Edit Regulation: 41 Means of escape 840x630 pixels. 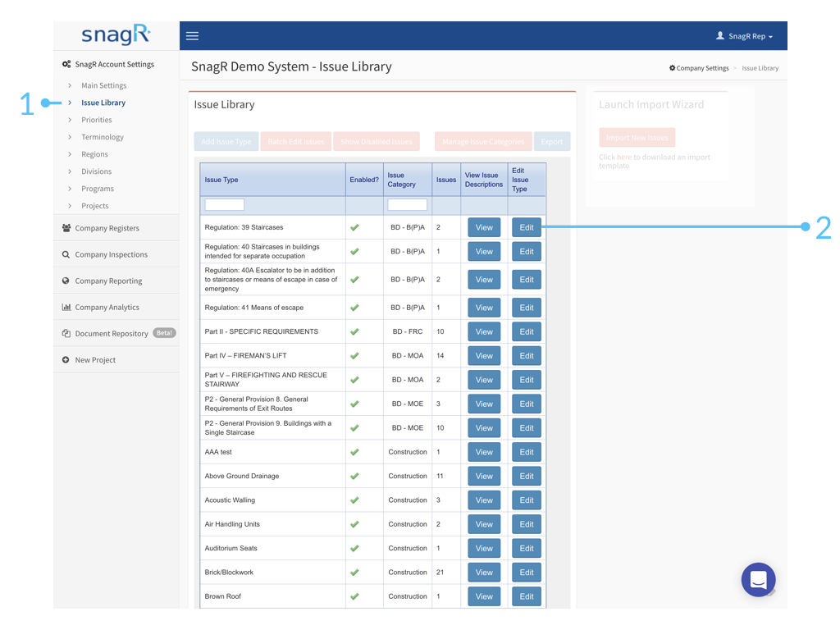(526, 308)
